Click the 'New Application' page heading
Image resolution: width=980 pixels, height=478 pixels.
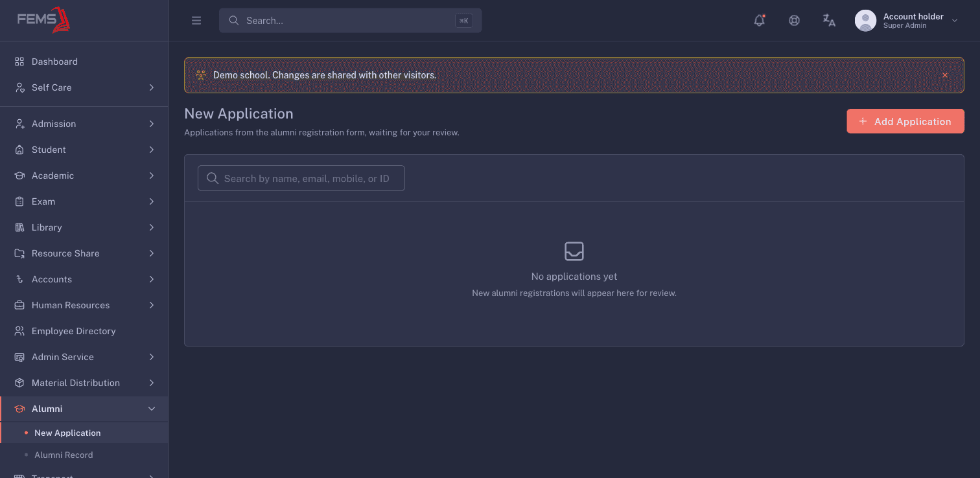239,113
